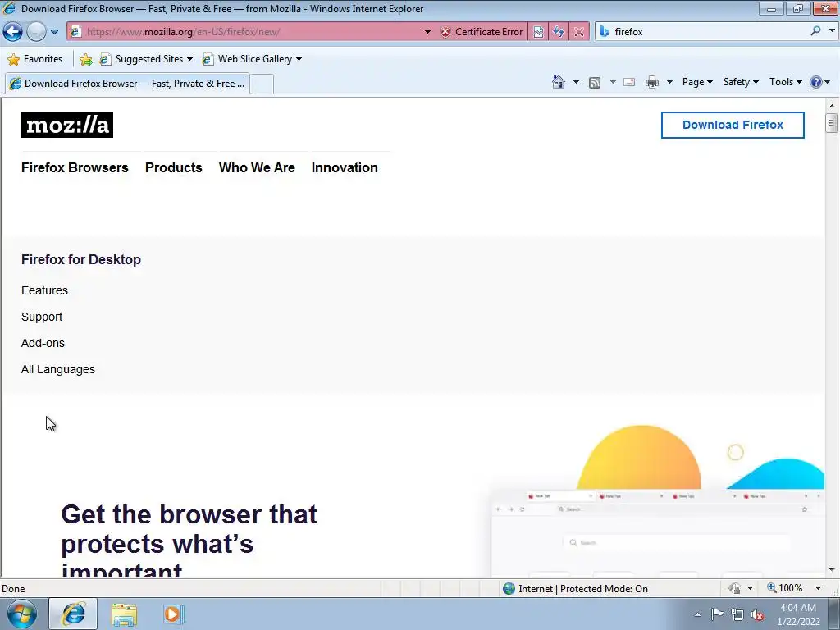Go back using the Back arrow button
Image resolution: width=840 pixels, height=630 pixels.
13,32
